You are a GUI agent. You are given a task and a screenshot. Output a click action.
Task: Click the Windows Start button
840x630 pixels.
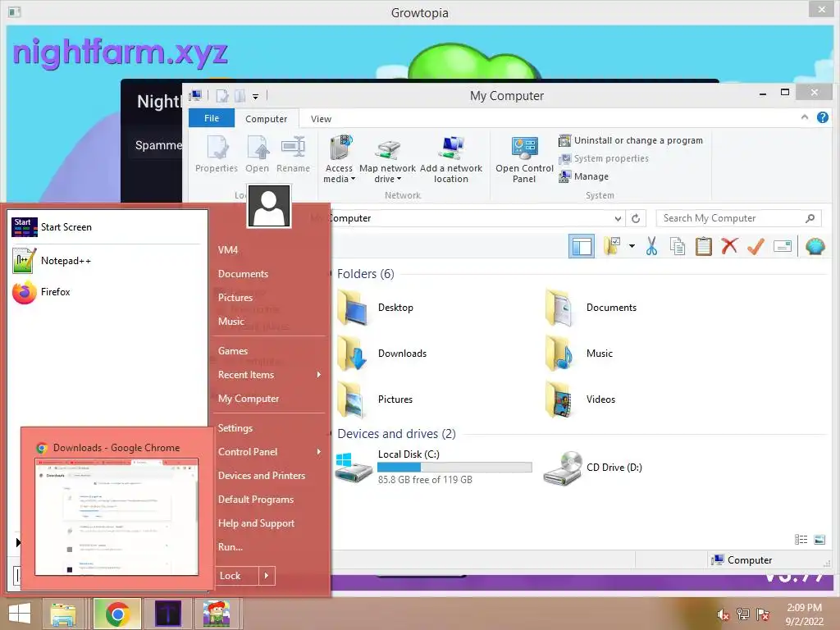(x=20, y=614)
